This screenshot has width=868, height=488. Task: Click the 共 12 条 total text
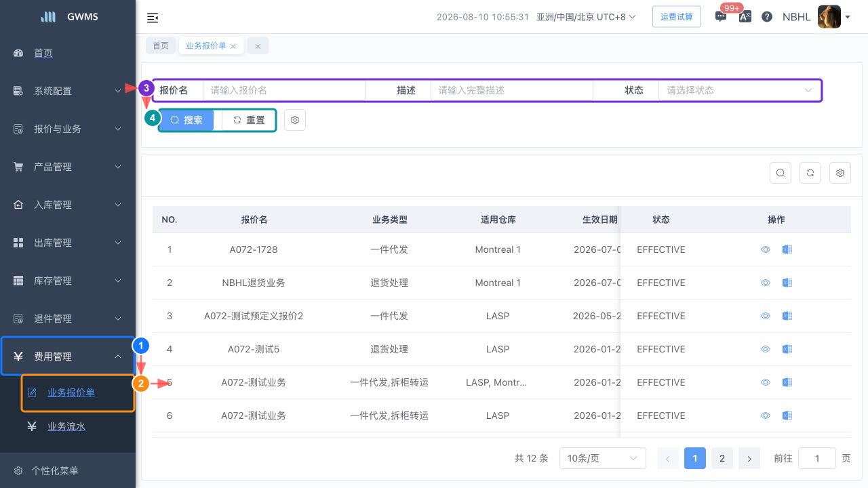(x=532, y=458)
